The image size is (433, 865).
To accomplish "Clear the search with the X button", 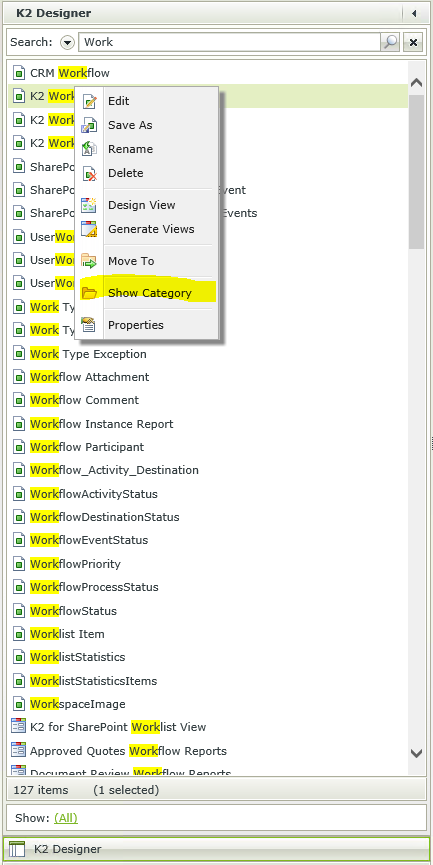I will coord(413,42).
